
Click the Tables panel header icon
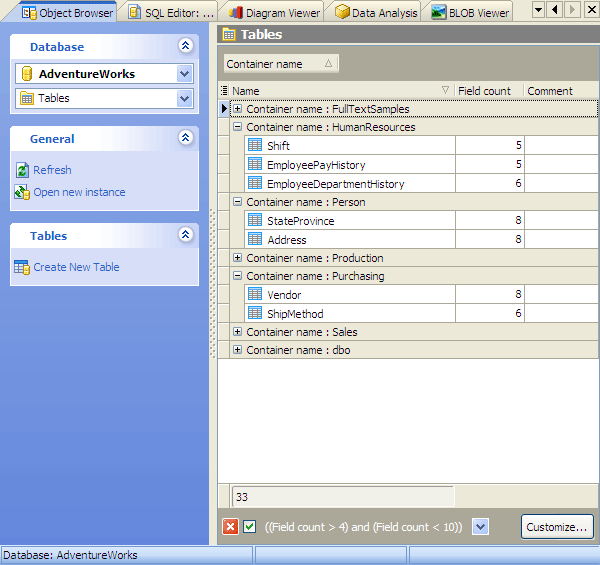pos(229,34)
